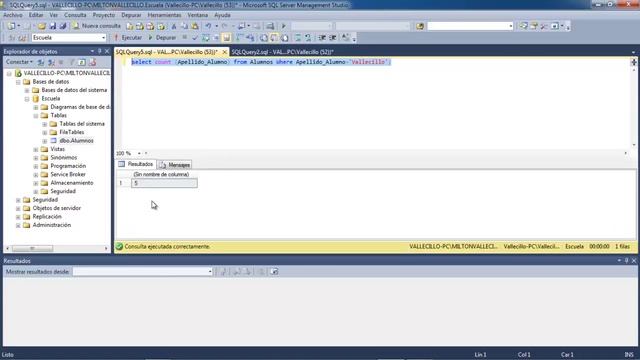The width and height of the screenshot is (640, 360).
Task: Select the result cell showing 5
Action: click(164, 183)
